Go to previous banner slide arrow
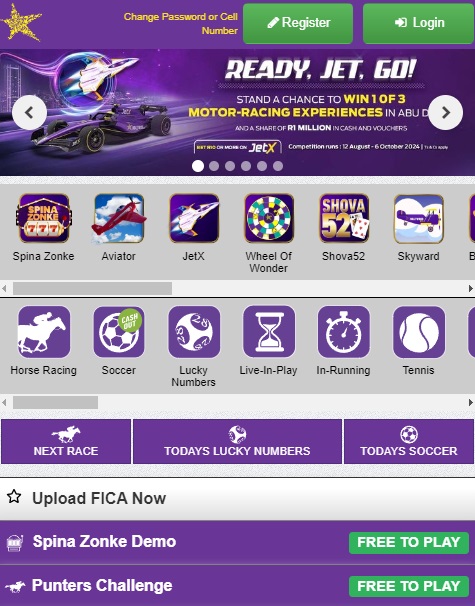Viewport: 475px width, 606px height. coord(29,112)
